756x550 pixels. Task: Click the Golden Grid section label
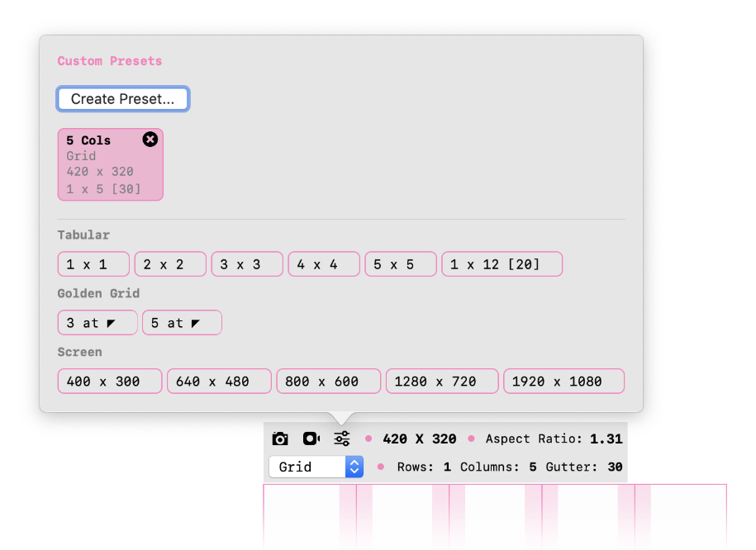click(x=98, y=293)
